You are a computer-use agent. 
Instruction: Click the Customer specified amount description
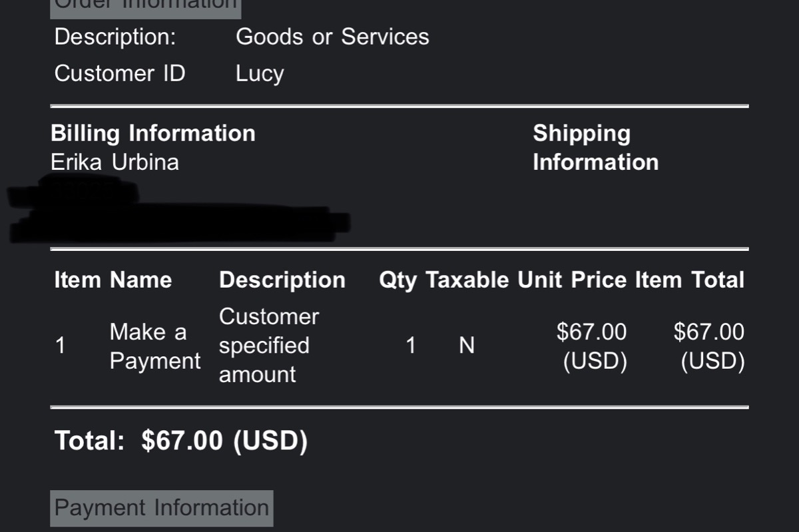click(x=269, y=346)
